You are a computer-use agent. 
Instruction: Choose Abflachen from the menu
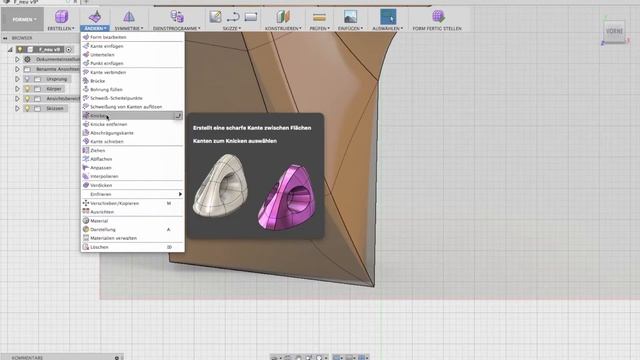[x=133, y=159]
